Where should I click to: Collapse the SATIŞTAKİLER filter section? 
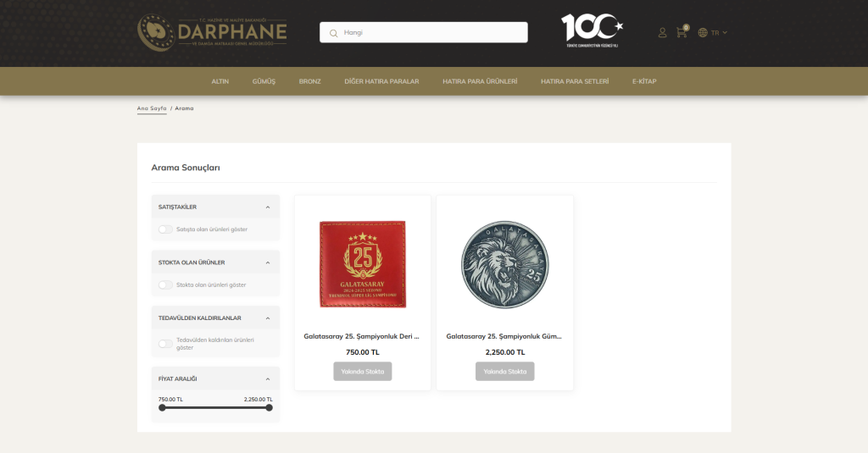click(x=268, y=207)
